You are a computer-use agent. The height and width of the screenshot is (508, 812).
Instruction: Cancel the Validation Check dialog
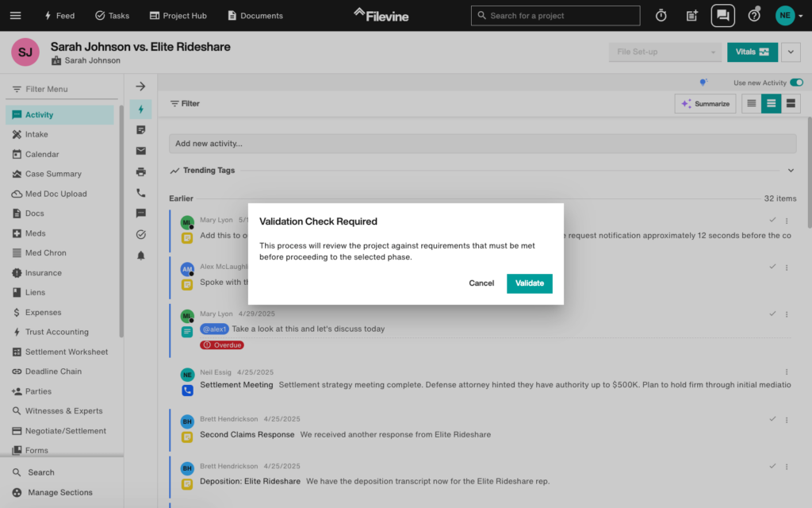click(x=481, y=283)
